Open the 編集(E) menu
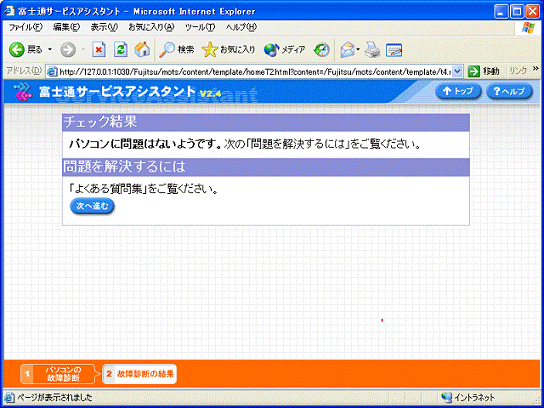Screen dimensions: 544x408 click(x=66, y=27)
